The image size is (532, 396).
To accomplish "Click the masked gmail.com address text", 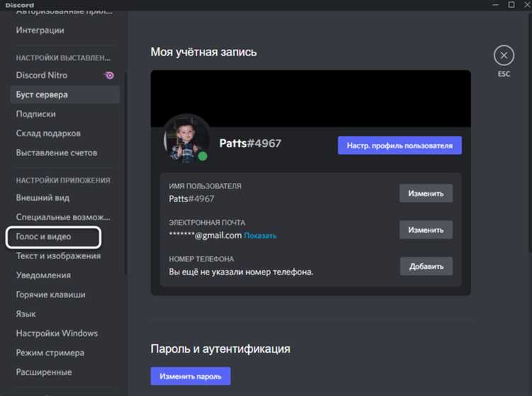I will (205, 235).
